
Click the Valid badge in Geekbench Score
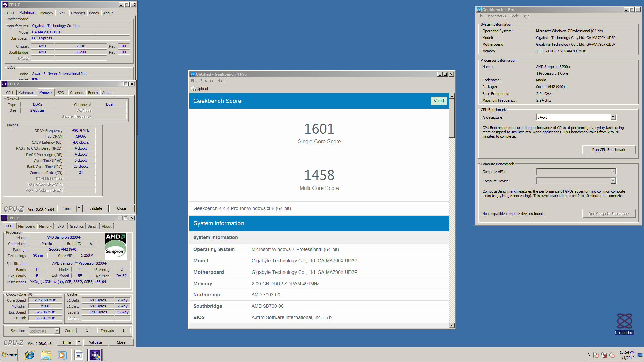438,101
